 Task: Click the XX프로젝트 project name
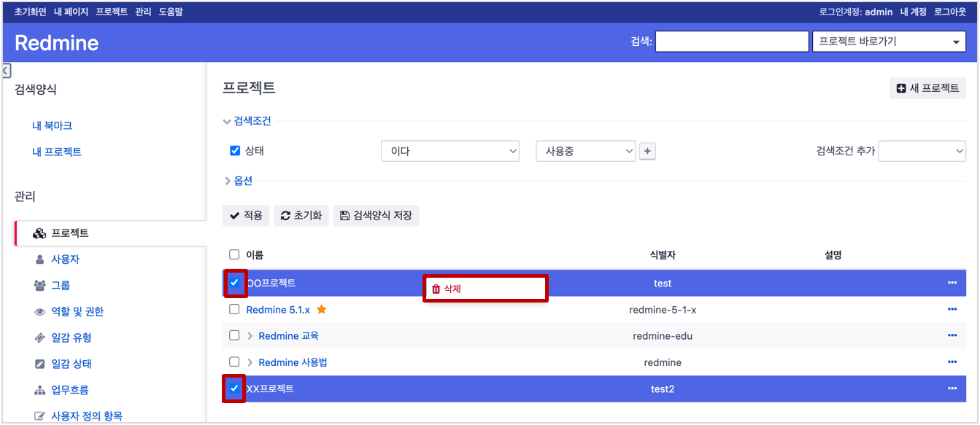270,389
